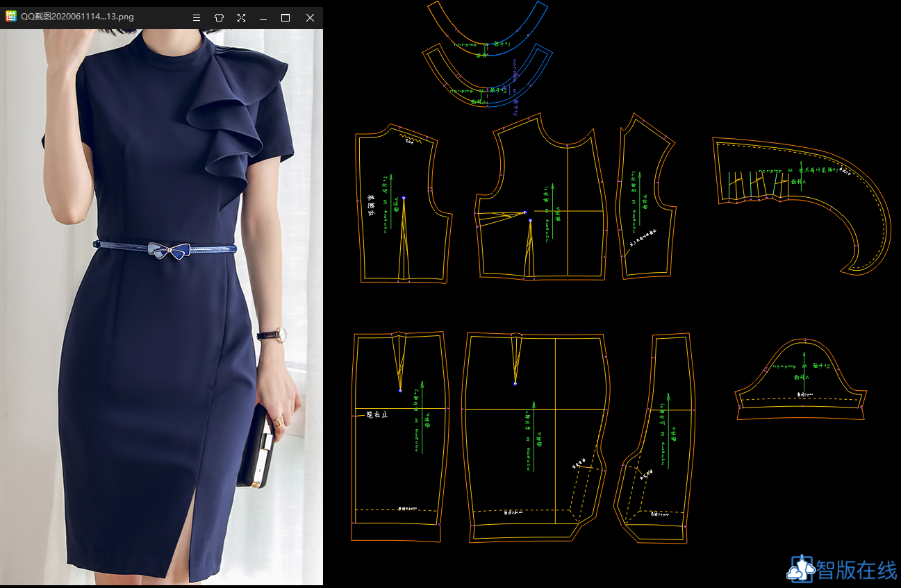This screenshot has width=901, height=588.
Task: Select the narrow skirt side panel piece
Action: click(655, 439)
